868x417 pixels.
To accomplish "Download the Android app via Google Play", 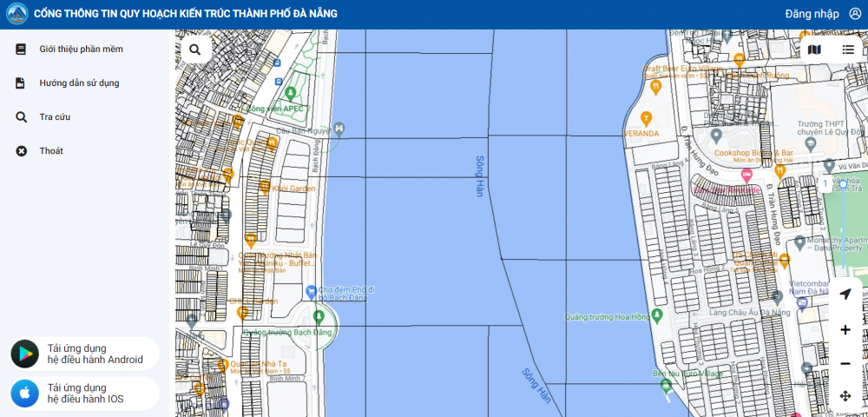I will tap(85, 354).
